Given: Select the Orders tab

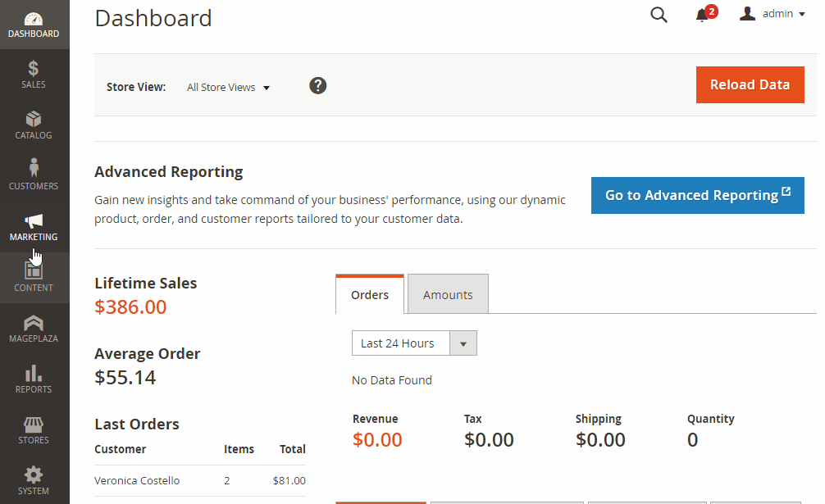Looking at the screenshot, I should (370, 295).
